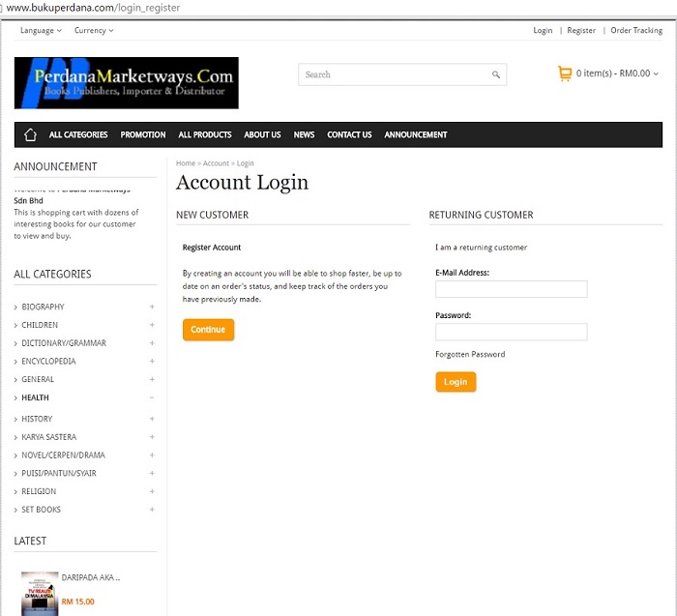Expand the CHILDREN category plus sign
Image resolution: width=677 pixels, height=616 pixels.
(152, 325)
